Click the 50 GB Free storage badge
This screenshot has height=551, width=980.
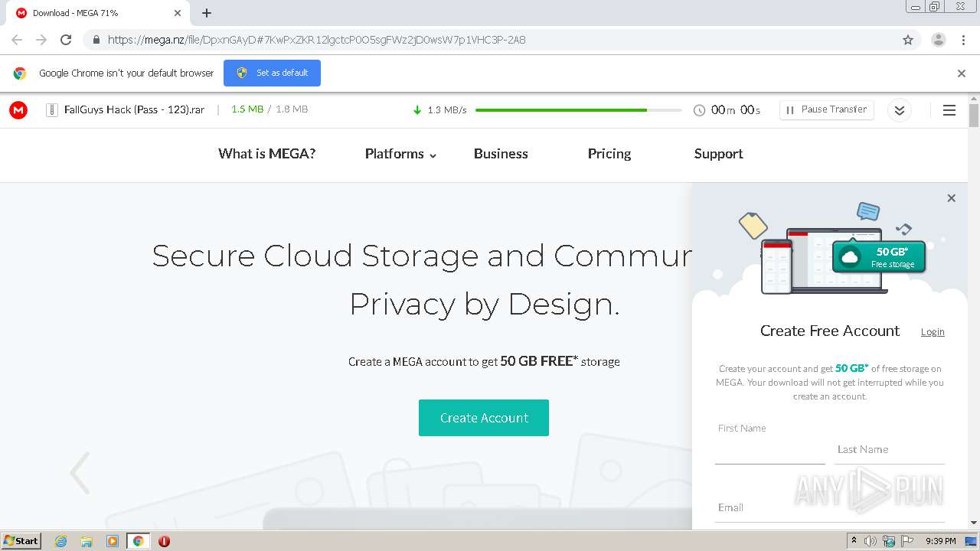(879, 257)
